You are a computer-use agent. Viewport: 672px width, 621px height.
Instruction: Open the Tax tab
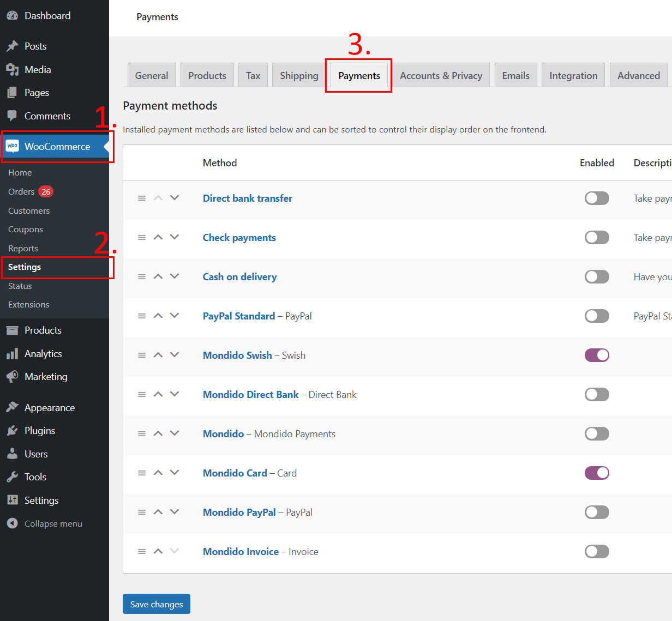[x=253, y=75]
